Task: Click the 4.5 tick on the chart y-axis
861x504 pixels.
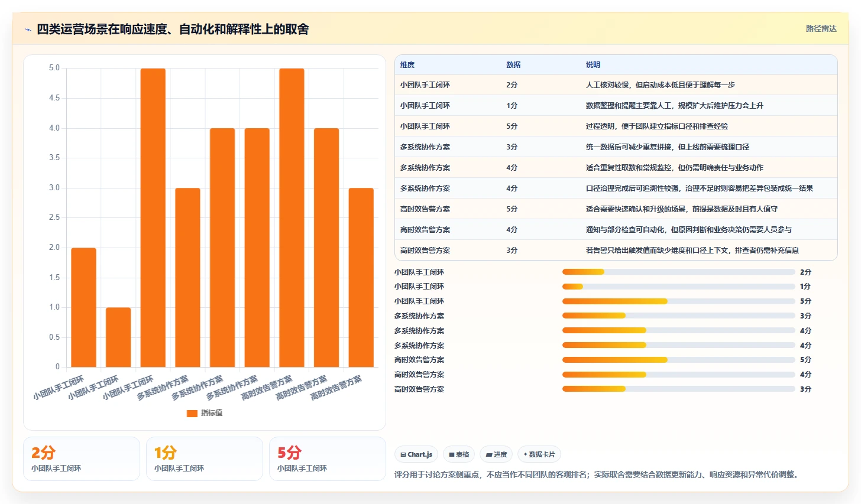Action: [54, 98]
